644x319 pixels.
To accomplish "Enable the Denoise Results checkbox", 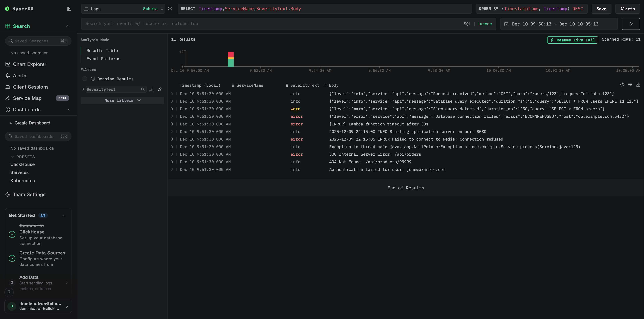I will coord(85,79).
